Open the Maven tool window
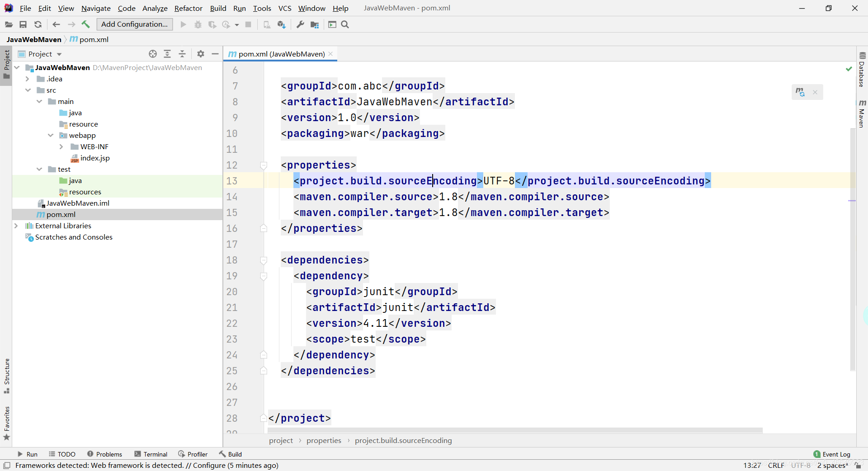 (x=862, y=113)
